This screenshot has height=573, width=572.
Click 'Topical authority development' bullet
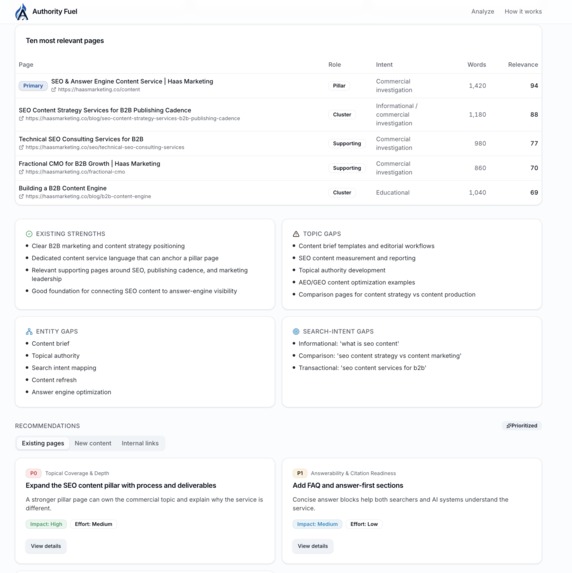(342, 270)
